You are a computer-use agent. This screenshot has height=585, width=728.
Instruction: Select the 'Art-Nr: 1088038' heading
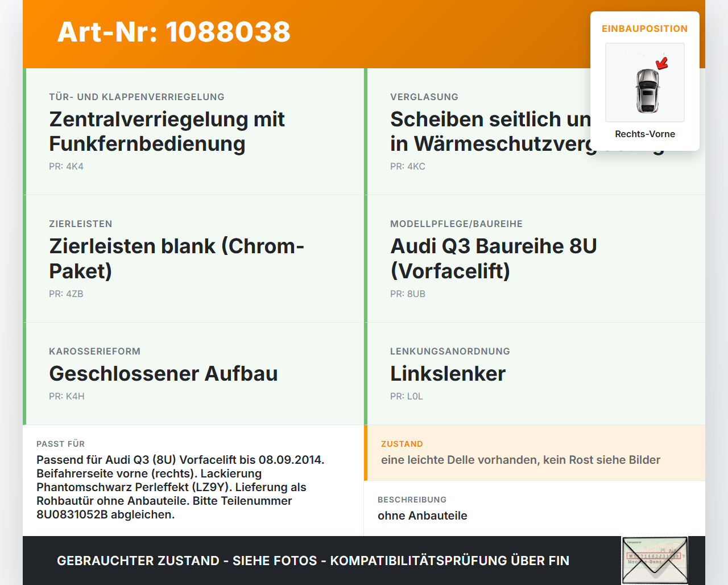click(173, 32)
